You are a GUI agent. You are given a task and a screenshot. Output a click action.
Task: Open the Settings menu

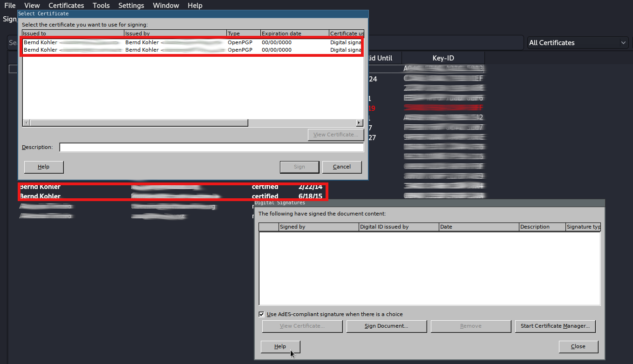point(131,6)
